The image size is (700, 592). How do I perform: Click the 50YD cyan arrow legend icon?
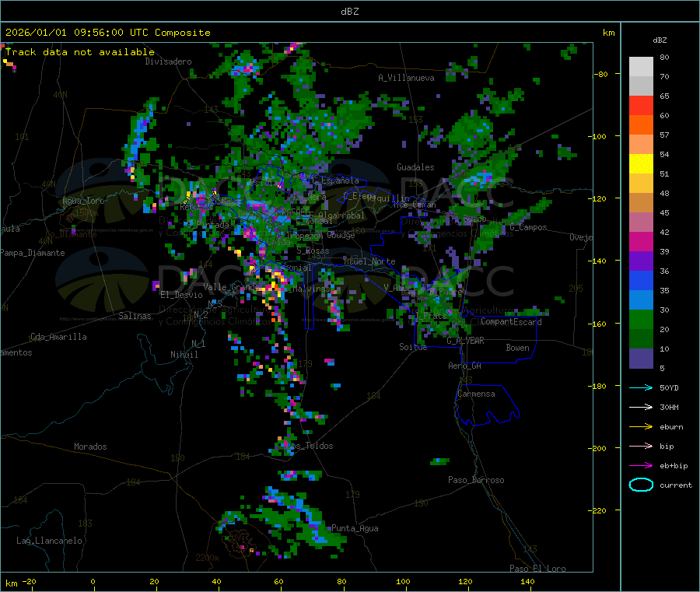pos(641,387)
